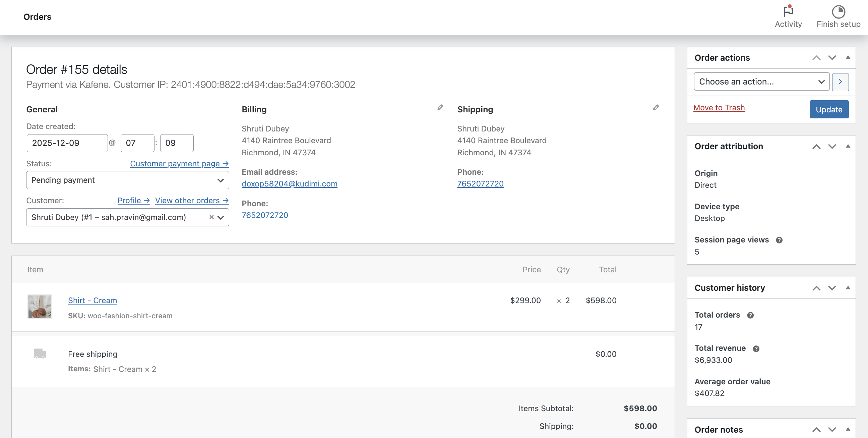Click the Shirt - Cream product thumbnail
This screenshot has width=868, height=438.
tap(40, 307)
